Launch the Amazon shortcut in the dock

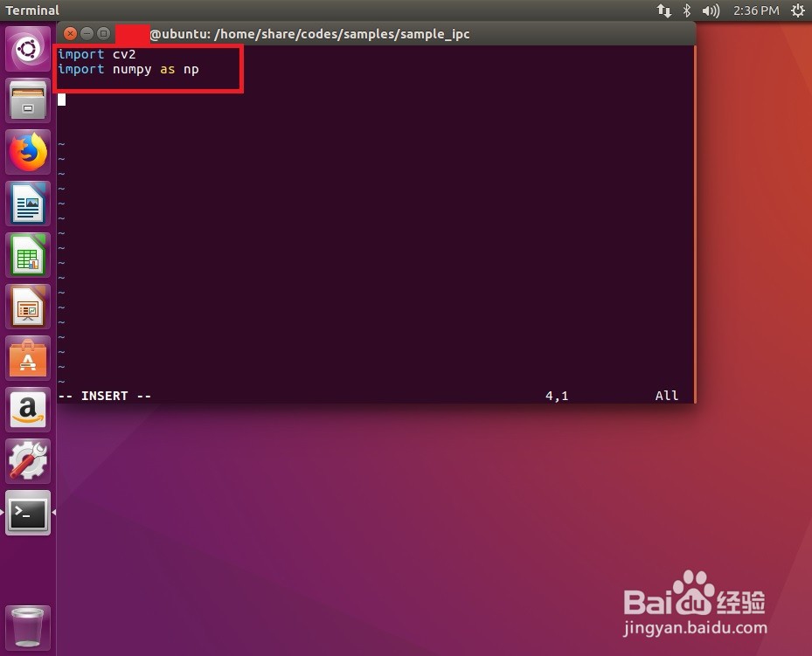tap(28, 409)
